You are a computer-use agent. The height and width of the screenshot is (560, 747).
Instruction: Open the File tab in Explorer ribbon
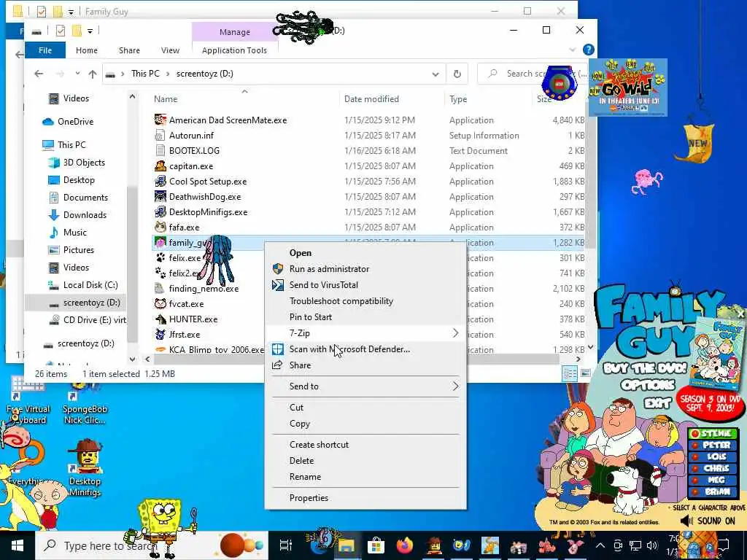[45, 50]
